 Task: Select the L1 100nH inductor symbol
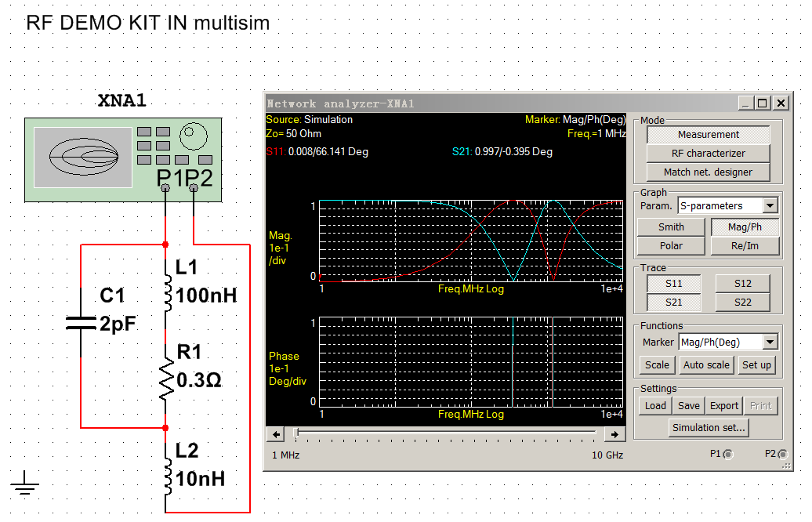click(x=165, y=282)
